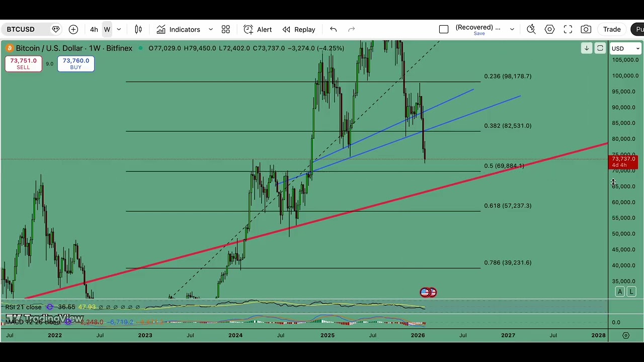Toggle visibility eye of MACD indicator
This screenshot has width=644, height=362.
coord(68,322)
